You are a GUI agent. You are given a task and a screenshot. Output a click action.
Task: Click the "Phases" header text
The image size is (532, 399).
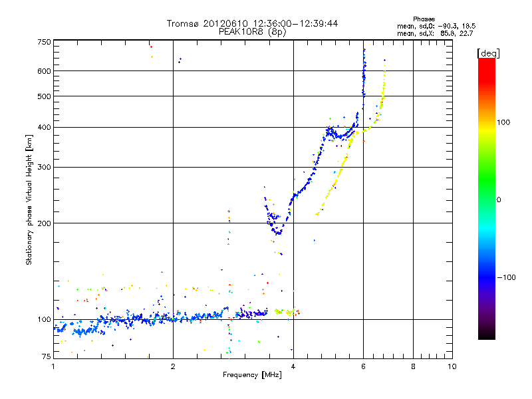(x=424, y=19)
